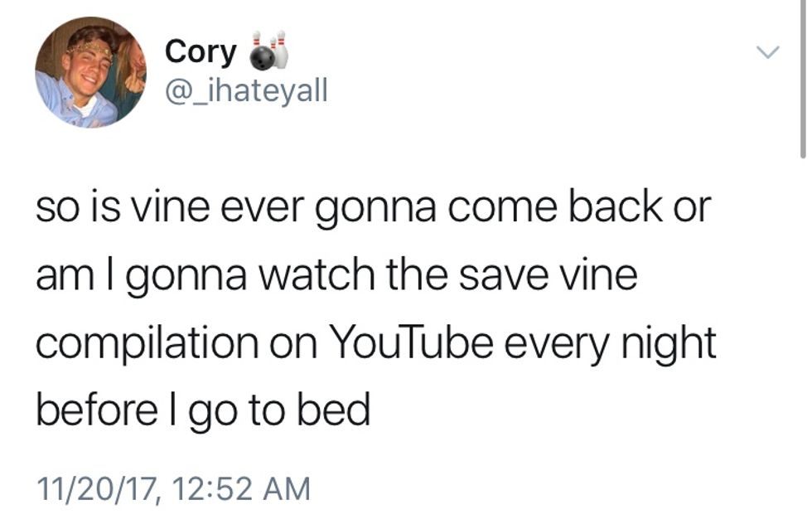Open the date 11/20/17 in the timestamp
Viewport: 812px width, 529px height.
click(x=96, y=490)
